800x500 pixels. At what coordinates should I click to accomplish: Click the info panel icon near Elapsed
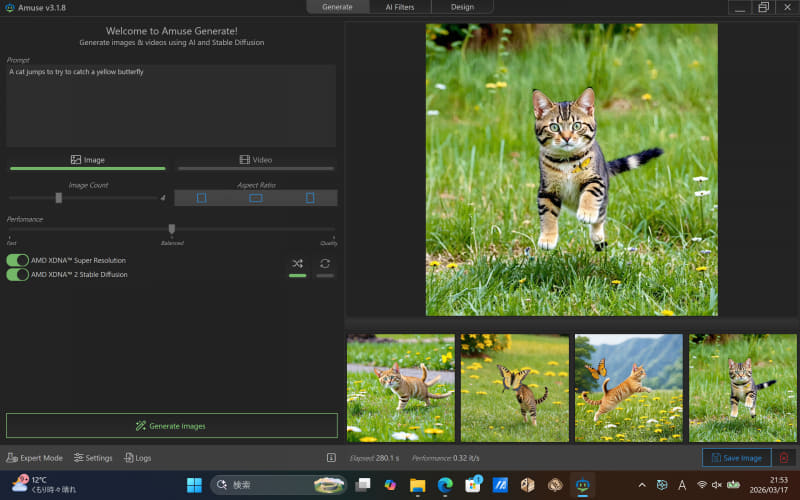(x=331, y=458)
